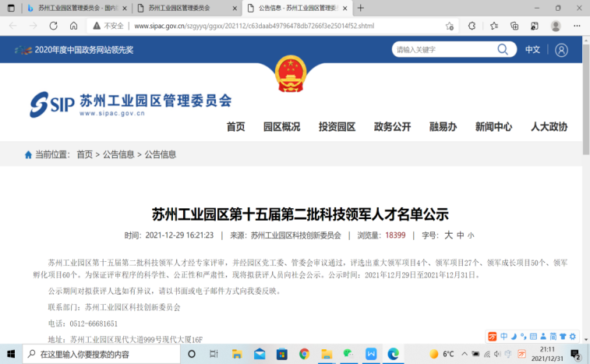Image resolution: width=590 pixels, height=364 pixels.
Task: Click scrollbar down arrow
Action: [586, 340]
